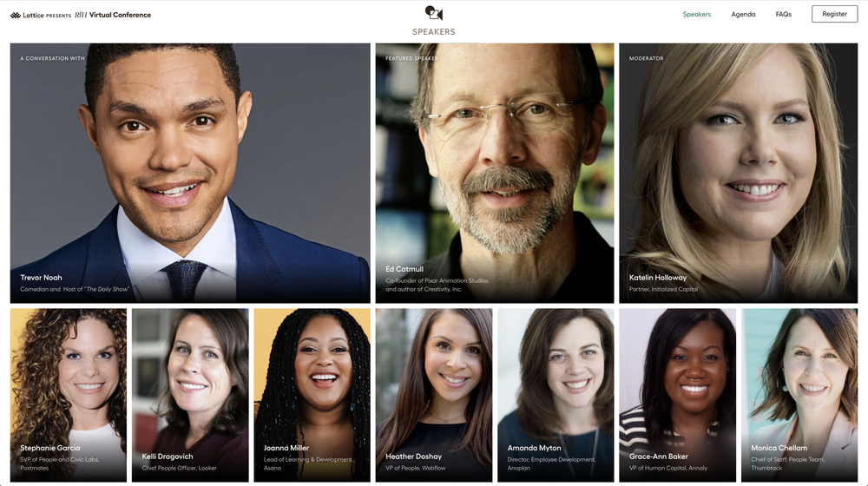Click the Katelin Holloway name caption
This screenshot has width=868, height=486.
click(658, 278)
